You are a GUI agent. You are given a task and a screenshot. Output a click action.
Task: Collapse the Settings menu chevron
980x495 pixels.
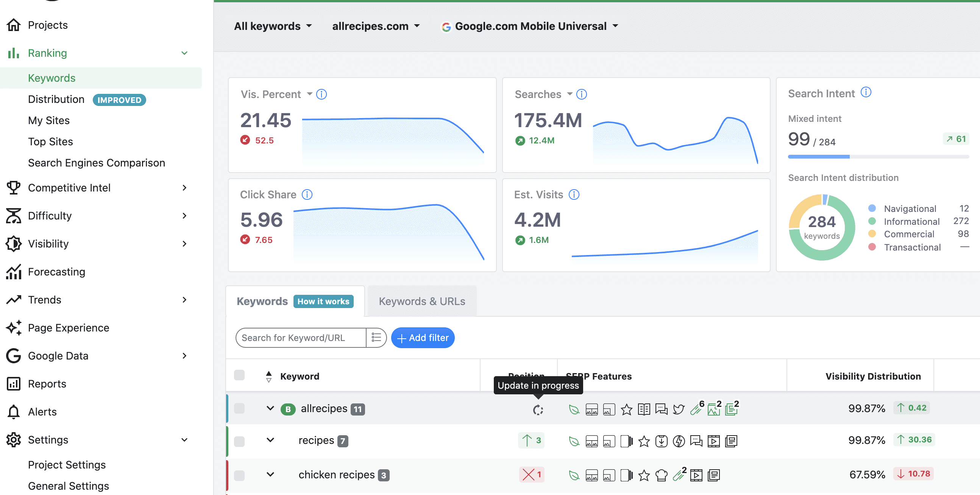184,440
